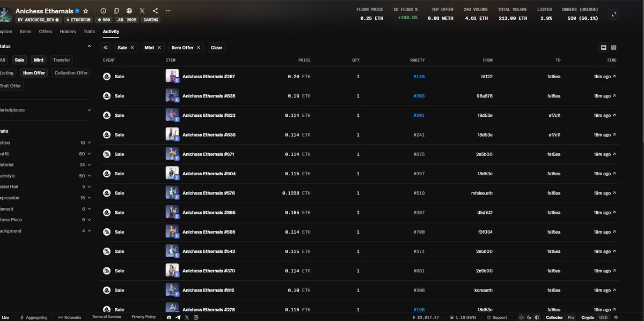Screen dimensions: 644x321
Task: Switch to the compact table view icon
Action: 613,48
